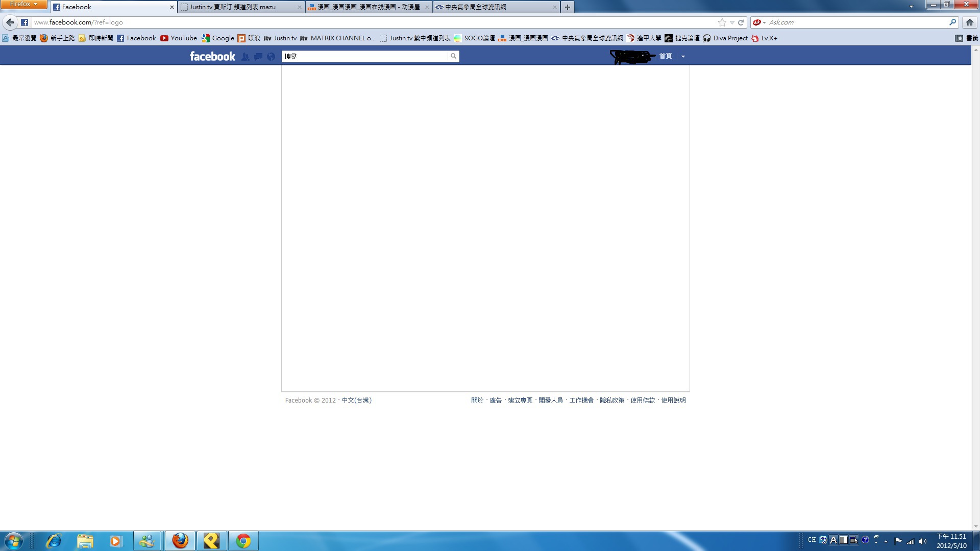980x551 pixels.
Task: Click the Firefox icon on taskbar
Action: (x=180, y=541)
